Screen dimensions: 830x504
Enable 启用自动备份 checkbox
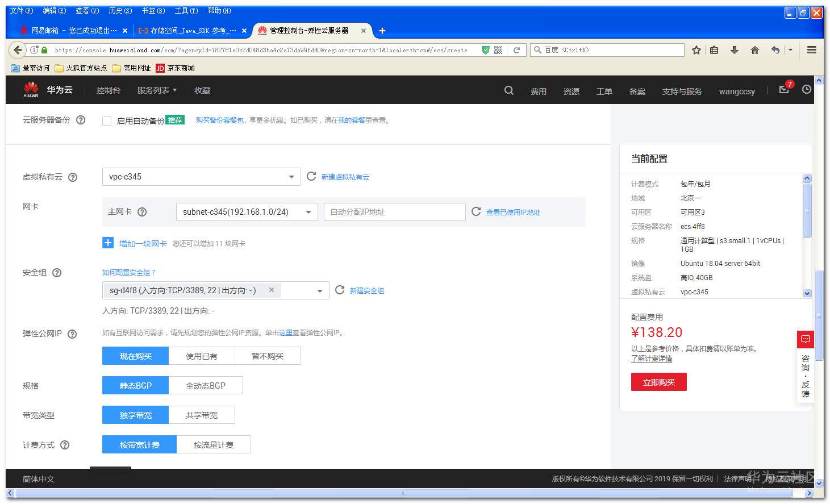coord(107,120)
